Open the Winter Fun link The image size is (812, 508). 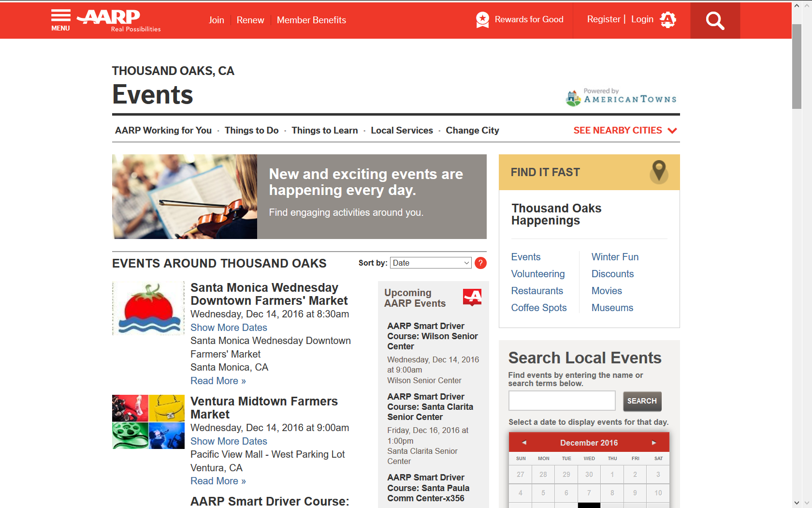point(615,257)
